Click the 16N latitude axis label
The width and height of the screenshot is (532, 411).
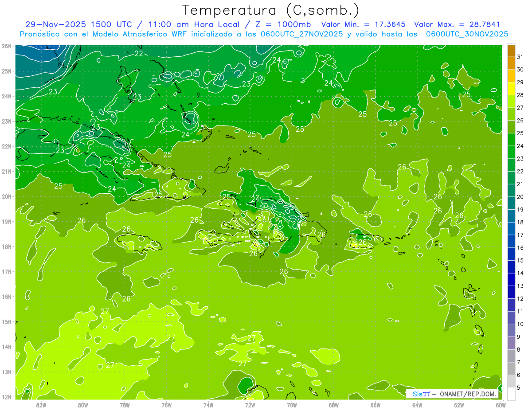click(x=7, y=297)
